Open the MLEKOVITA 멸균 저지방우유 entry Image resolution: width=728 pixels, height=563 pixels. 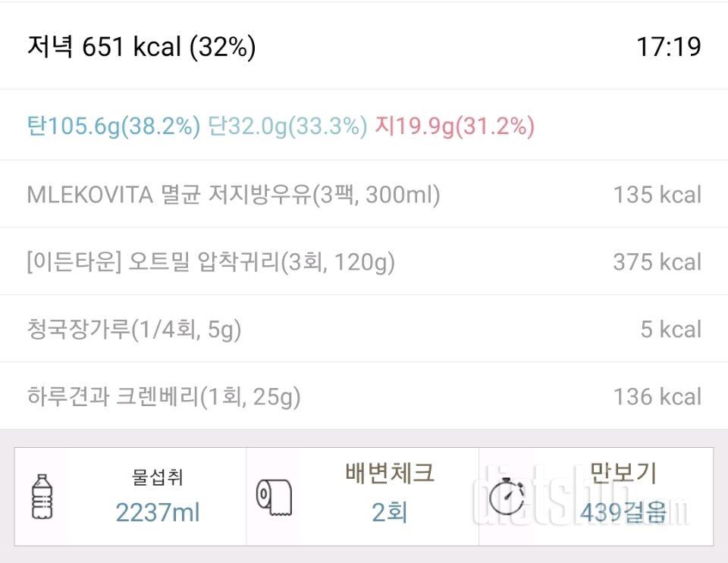pos(234,195)
